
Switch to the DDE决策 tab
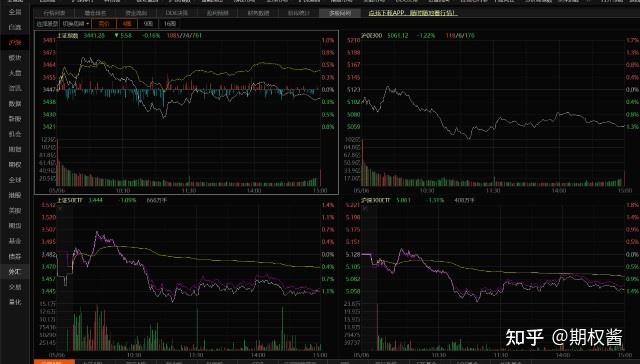click(177, 13)
